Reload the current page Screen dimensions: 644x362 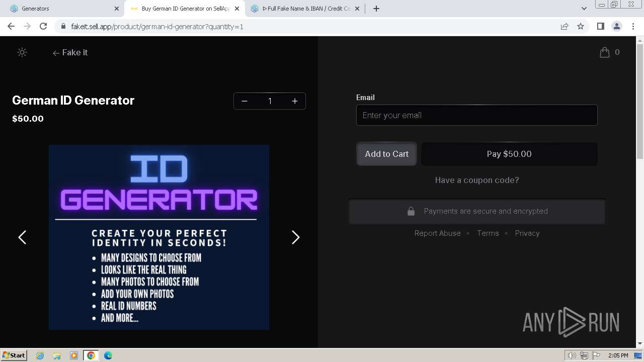pyautogui.click(x=43, y=26)
